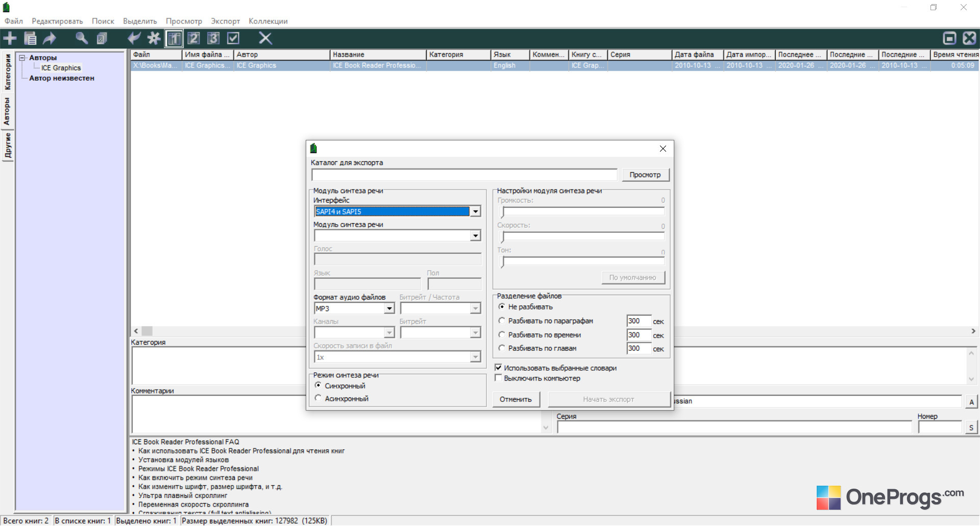The height and width of the screenshot is (526, 980).
Task: Select 'Разбивать по главам' radio option
Action: (502, 348)
